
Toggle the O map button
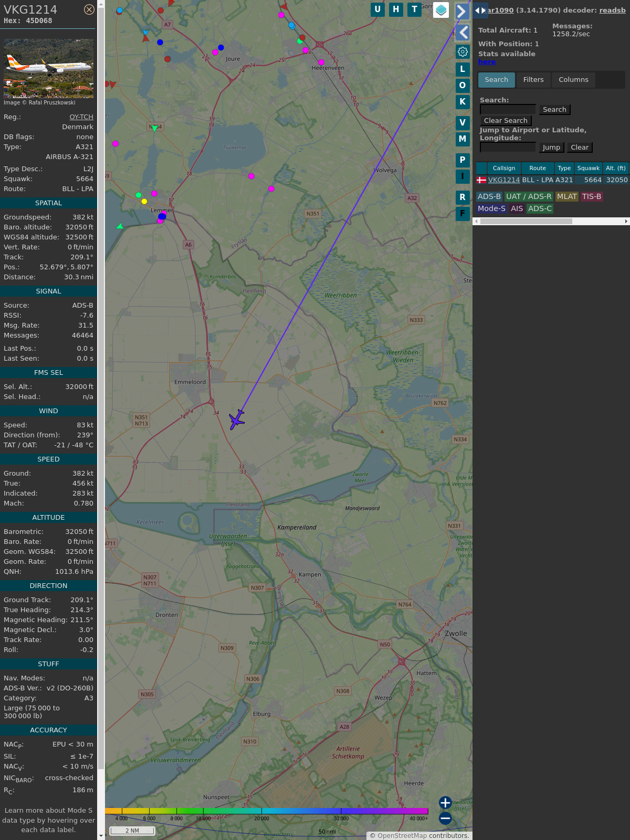coord(463,85)
